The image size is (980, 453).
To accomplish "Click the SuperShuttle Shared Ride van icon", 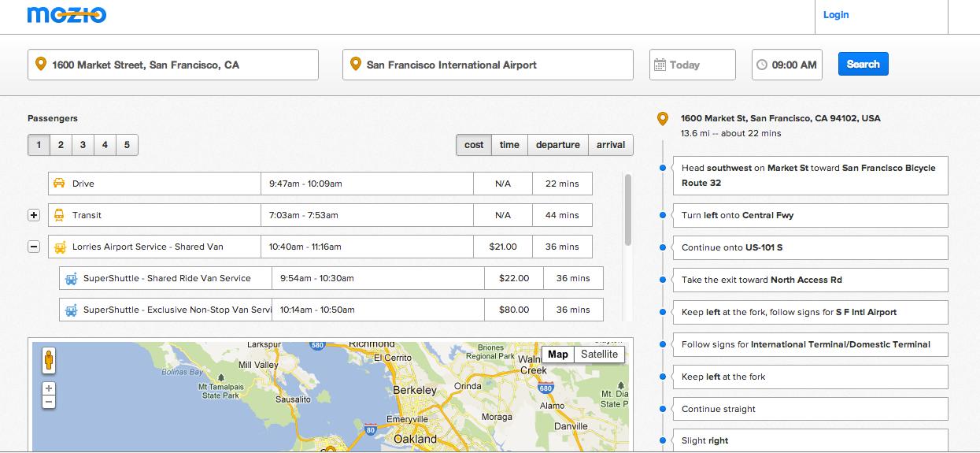I will [71, 278].
